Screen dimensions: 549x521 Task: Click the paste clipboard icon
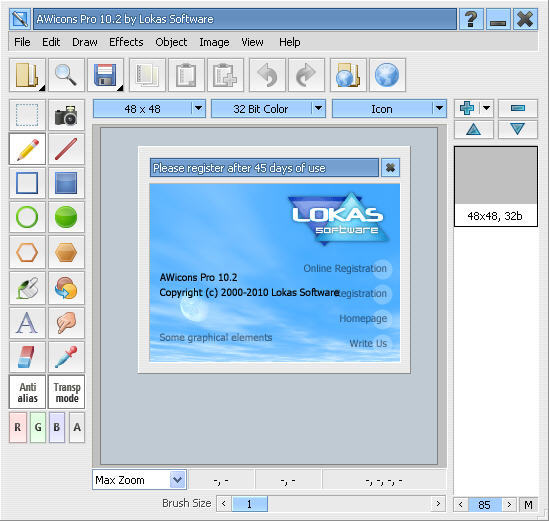point(186,75)
